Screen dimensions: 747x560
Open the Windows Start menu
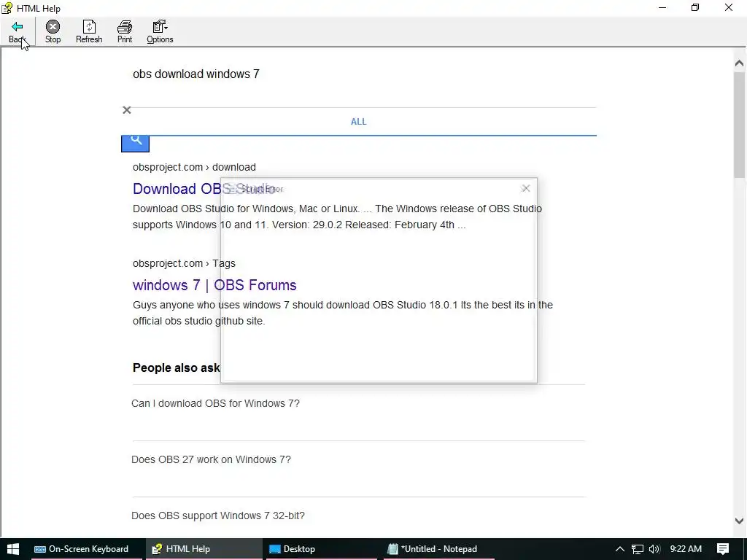coord(13,549)
